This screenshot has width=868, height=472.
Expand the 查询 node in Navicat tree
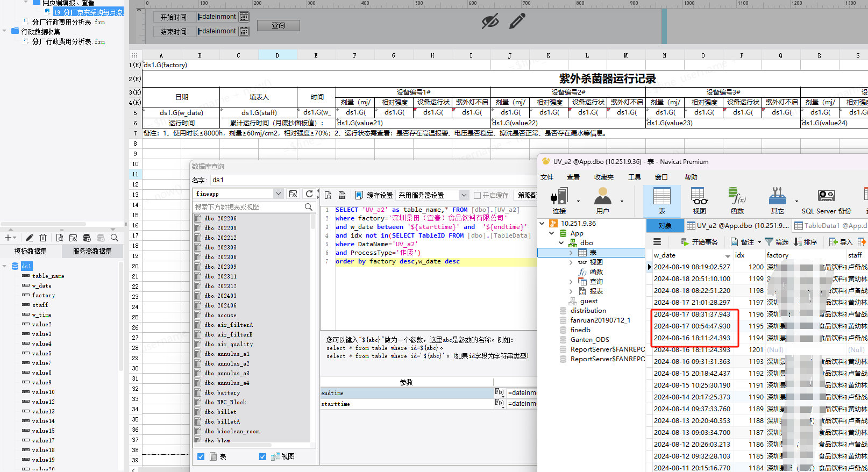point(571,282)
